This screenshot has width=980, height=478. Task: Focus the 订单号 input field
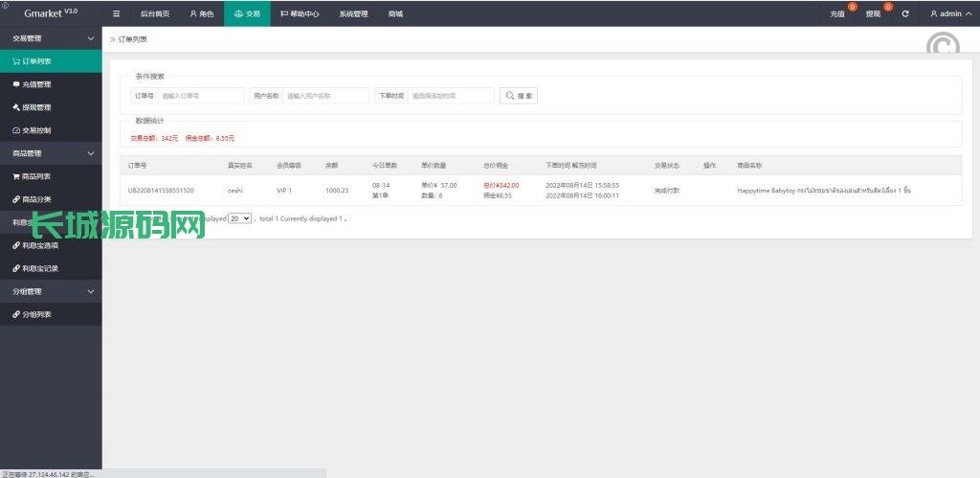coord(201,96)
